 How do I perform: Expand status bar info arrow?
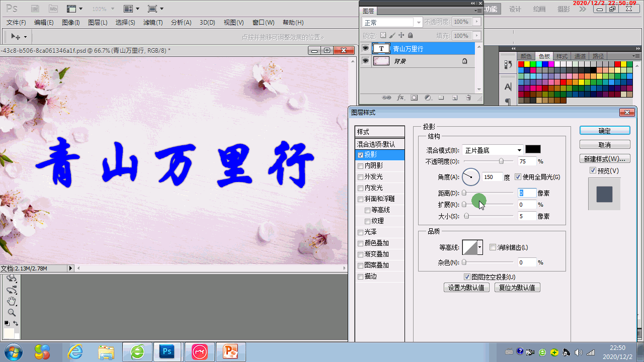coord(70,268)
